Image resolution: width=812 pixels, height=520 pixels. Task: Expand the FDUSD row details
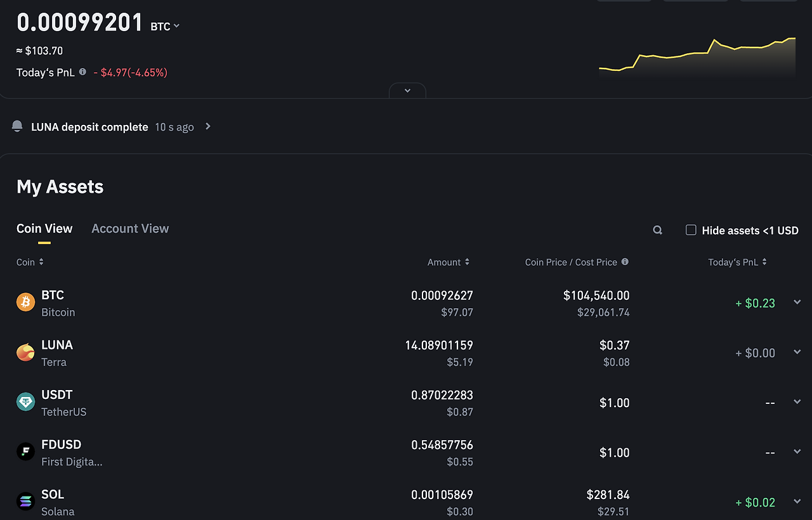click(x=797, y=452)
